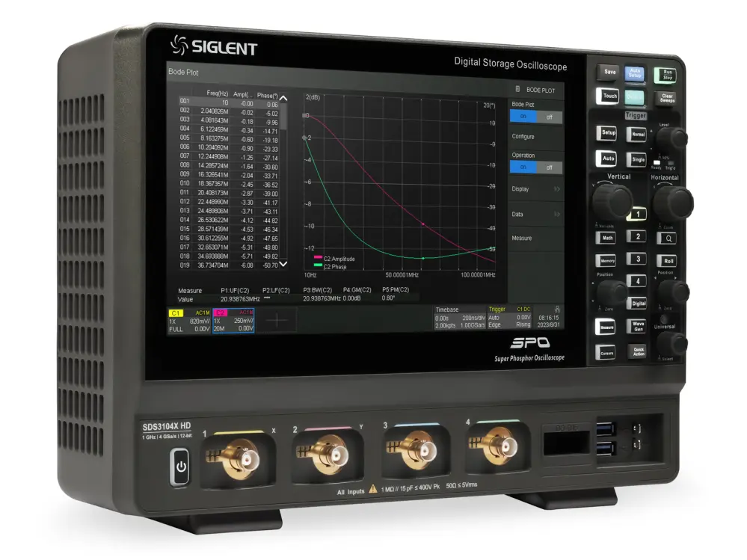Click the scroll-down arrow of the data table
747x560 pixels.
[x=283, y=263]
